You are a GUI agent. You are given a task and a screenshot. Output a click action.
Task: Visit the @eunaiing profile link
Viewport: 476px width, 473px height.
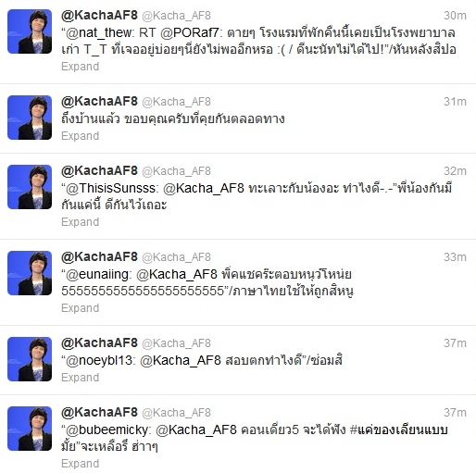point(97,275)
